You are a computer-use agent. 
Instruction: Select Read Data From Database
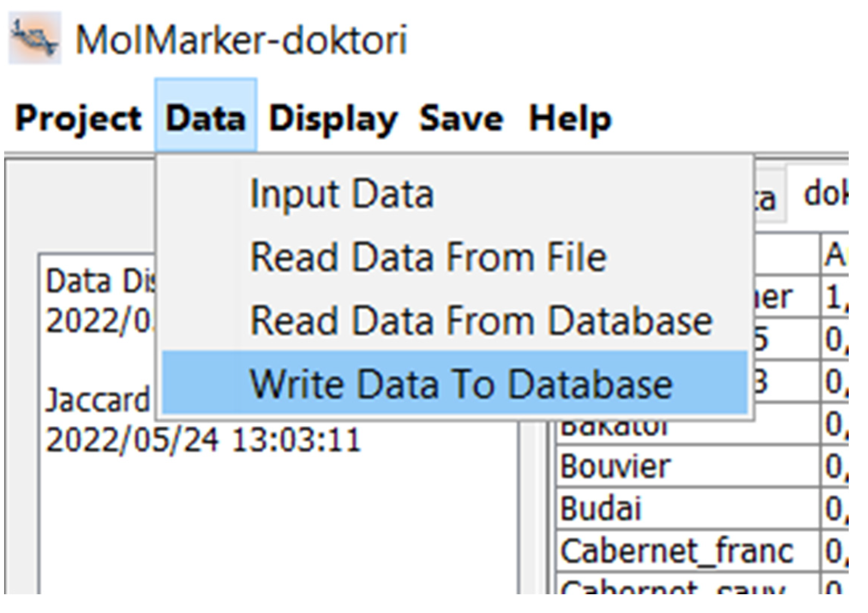[481, 321]
